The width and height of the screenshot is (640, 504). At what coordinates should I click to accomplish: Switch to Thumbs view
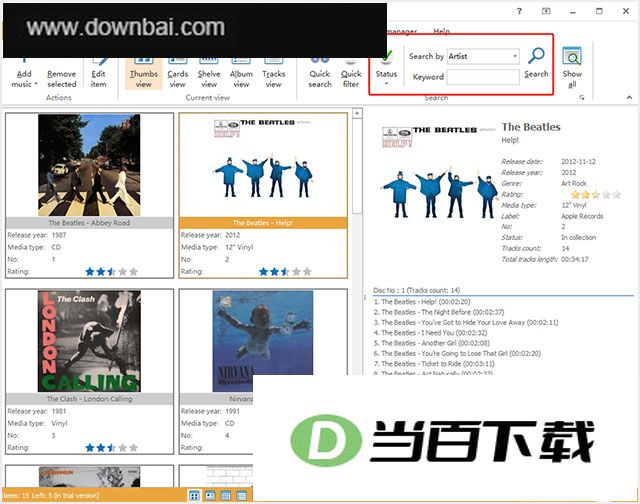point(143,73)
